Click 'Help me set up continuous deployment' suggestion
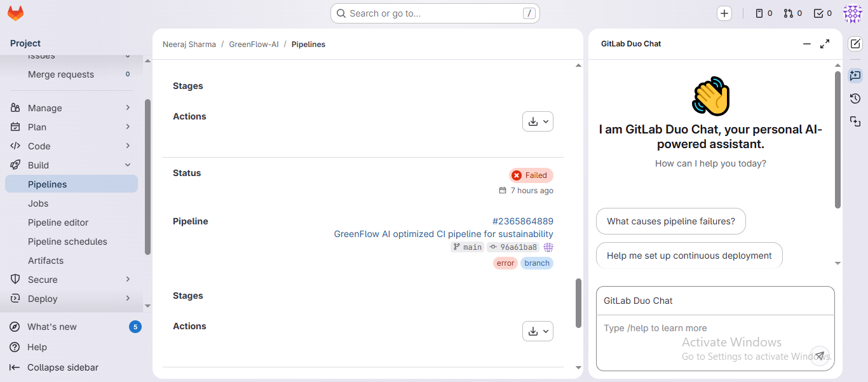This screenshot has height=382, width=868. pyautogui.click(x=689, y=256)
